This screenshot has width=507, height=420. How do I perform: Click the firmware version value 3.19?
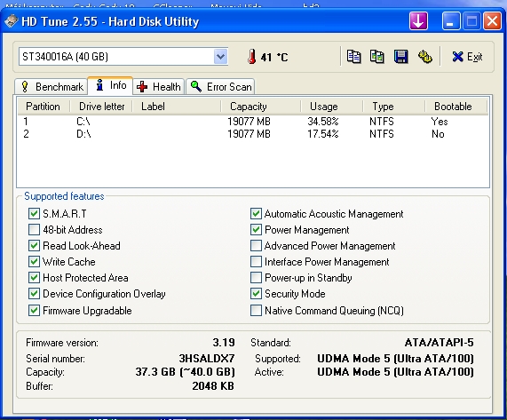(x=224, y=343)
